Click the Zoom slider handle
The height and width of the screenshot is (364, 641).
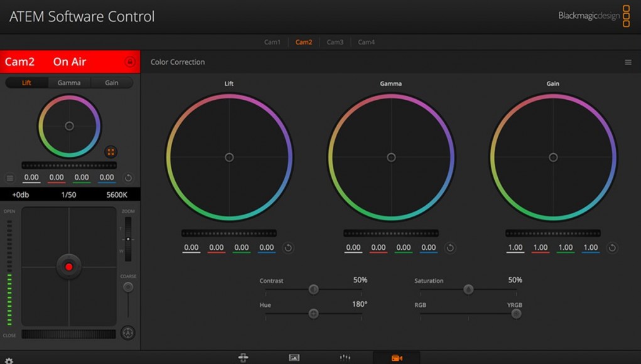click(x=128, y=239)
